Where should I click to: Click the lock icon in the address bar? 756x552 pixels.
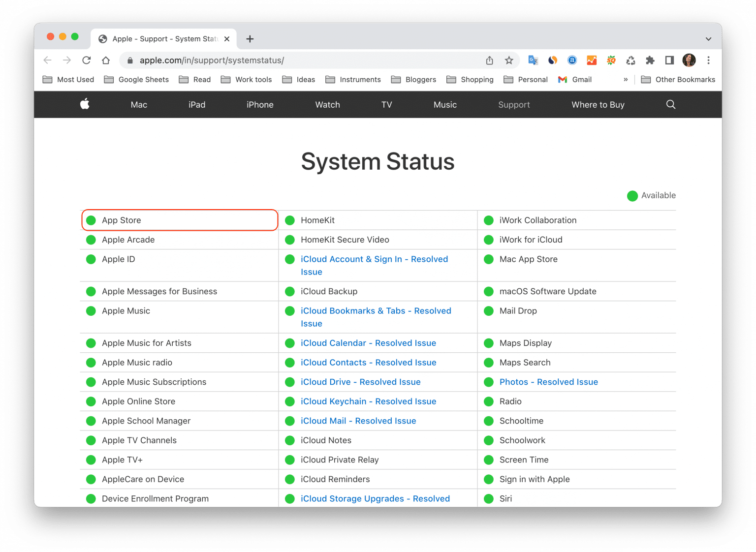click(130, 60)
